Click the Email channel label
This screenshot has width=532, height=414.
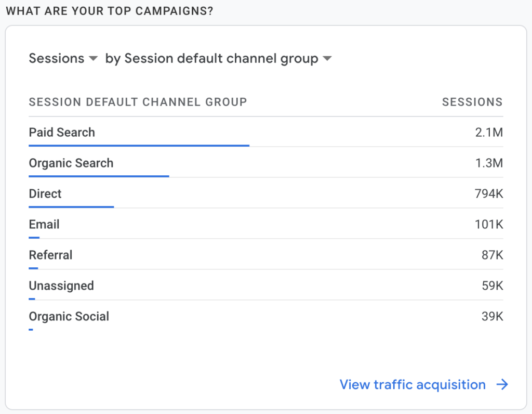44,224
